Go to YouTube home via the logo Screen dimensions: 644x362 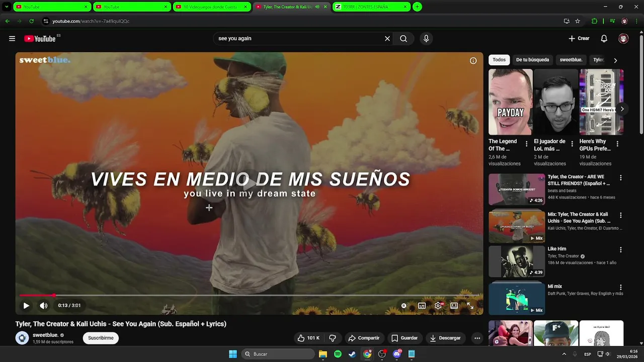(x=40, y=39)
